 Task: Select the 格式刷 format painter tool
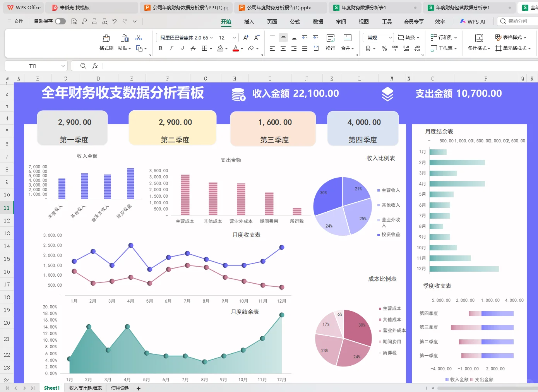[106, 43]
